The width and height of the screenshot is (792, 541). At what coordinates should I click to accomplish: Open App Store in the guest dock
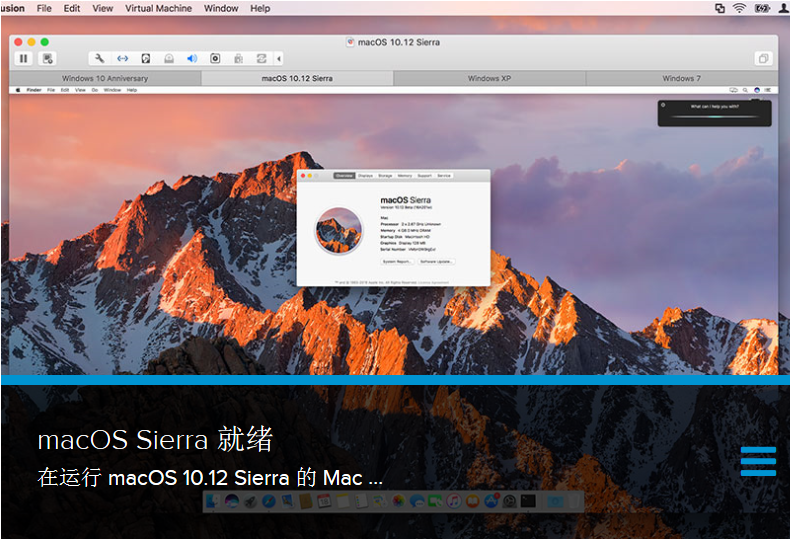[x=491, y=501]
